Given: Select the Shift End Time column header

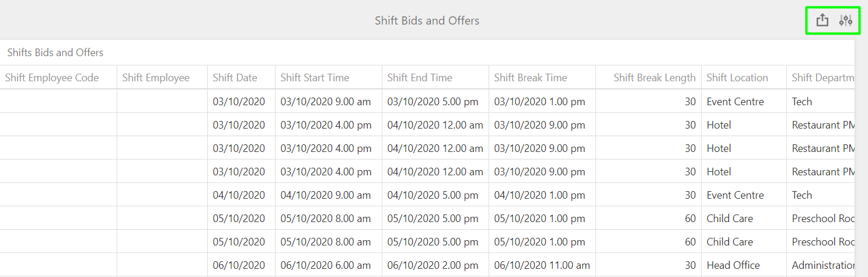Looking at the screenshot, I should pos(420,78).
